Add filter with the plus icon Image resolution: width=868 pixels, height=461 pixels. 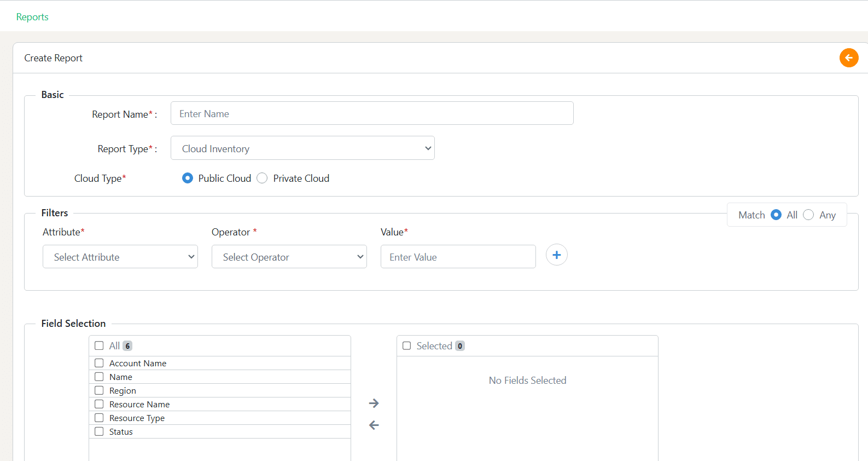tap(556, 255)
